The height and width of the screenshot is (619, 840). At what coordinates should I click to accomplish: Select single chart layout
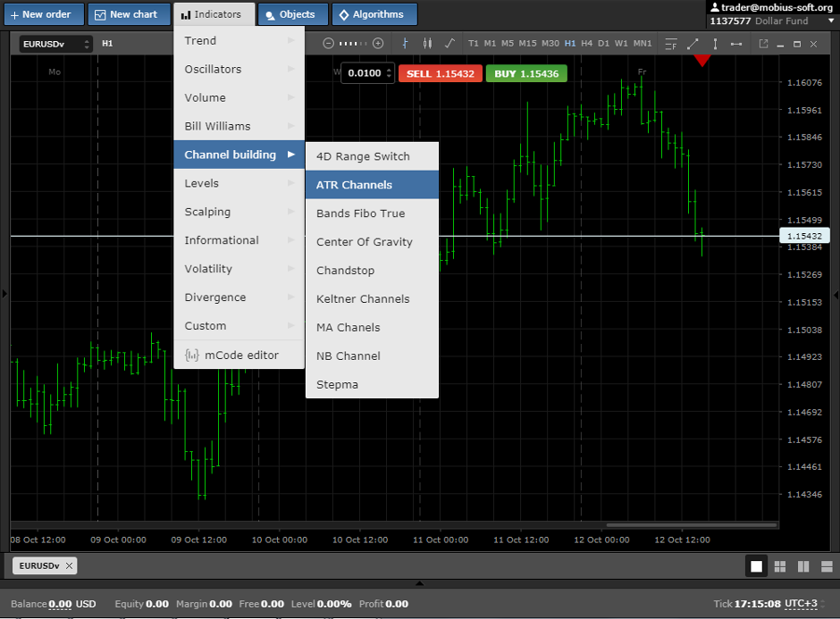click(756, 566)
